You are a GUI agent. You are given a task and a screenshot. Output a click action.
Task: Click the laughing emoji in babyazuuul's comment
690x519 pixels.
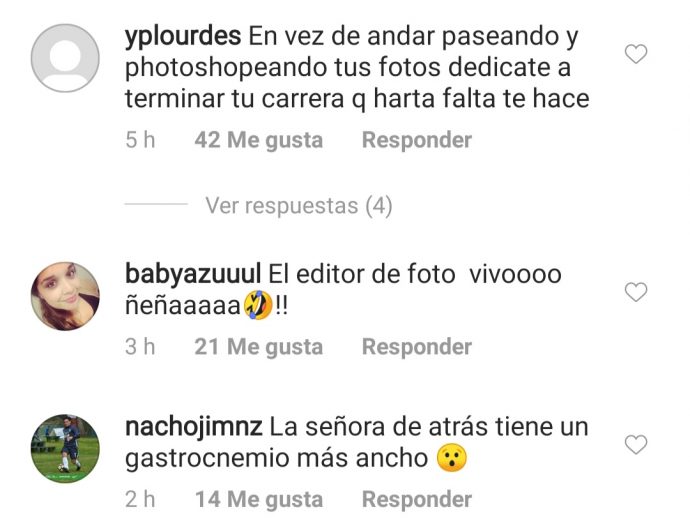(258, 305)
